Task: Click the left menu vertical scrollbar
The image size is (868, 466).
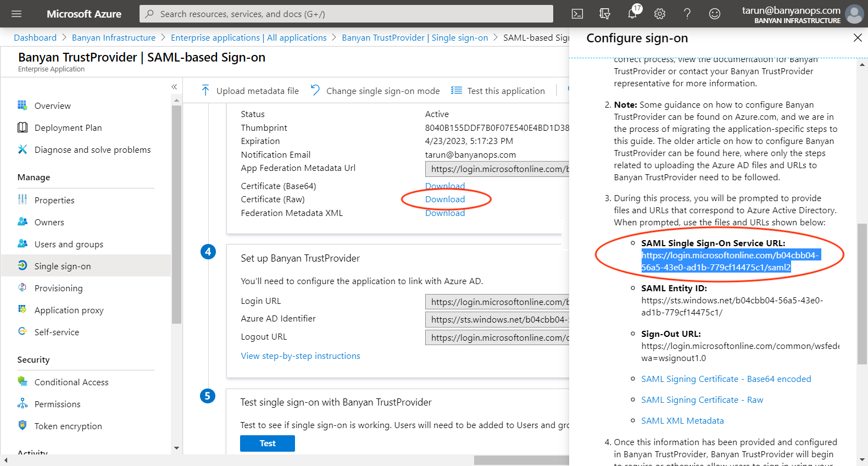Action: point(176,214)
